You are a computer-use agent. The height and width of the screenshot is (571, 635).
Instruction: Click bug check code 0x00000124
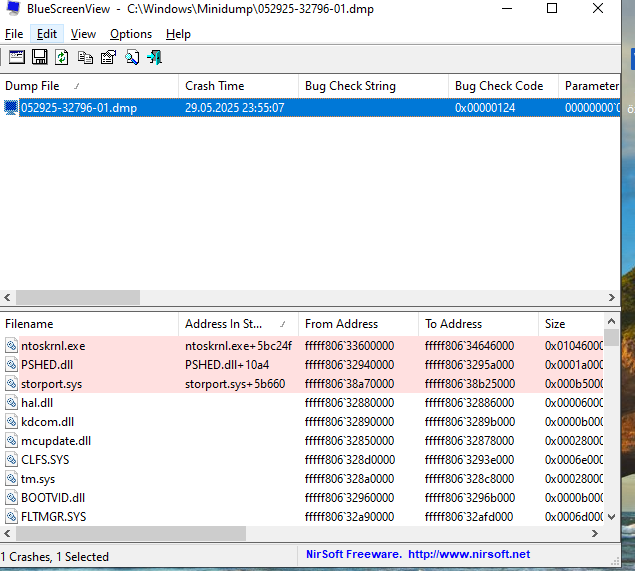(x=485, y=108)
